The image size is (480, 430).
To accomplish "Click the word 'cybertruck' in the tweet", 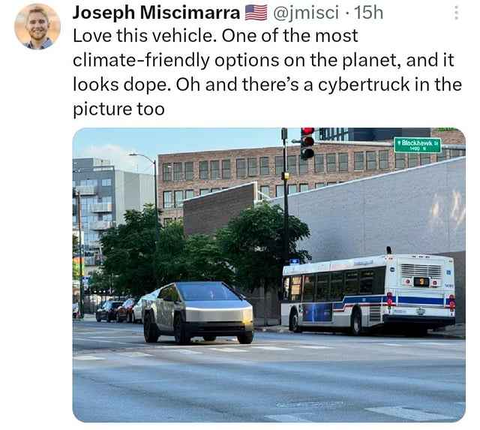I will pos(364,84).
